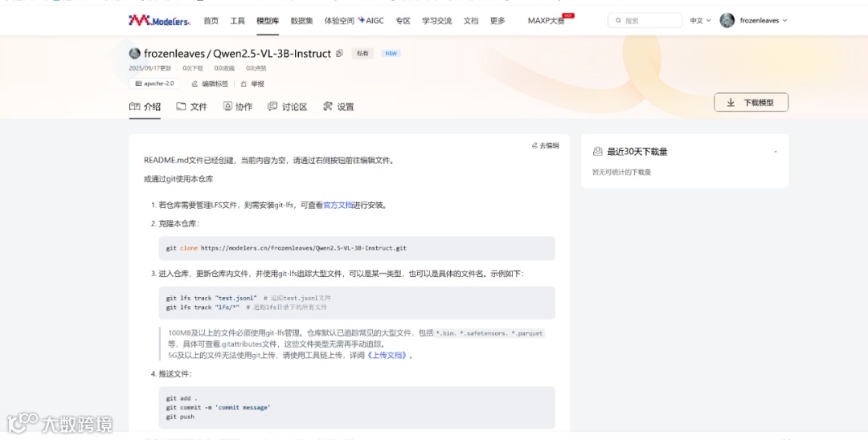Click the 去编辑 pencil icon

[534, 145]
